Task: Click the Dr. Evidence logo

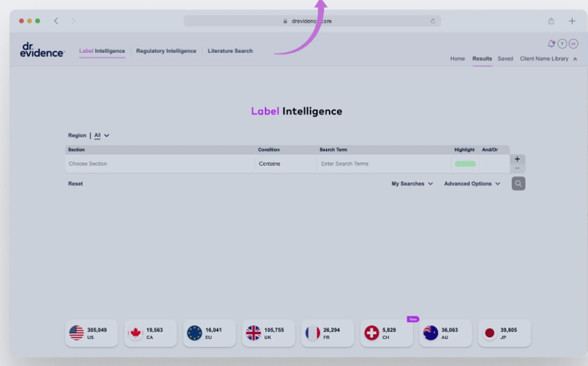Action: 41,50
